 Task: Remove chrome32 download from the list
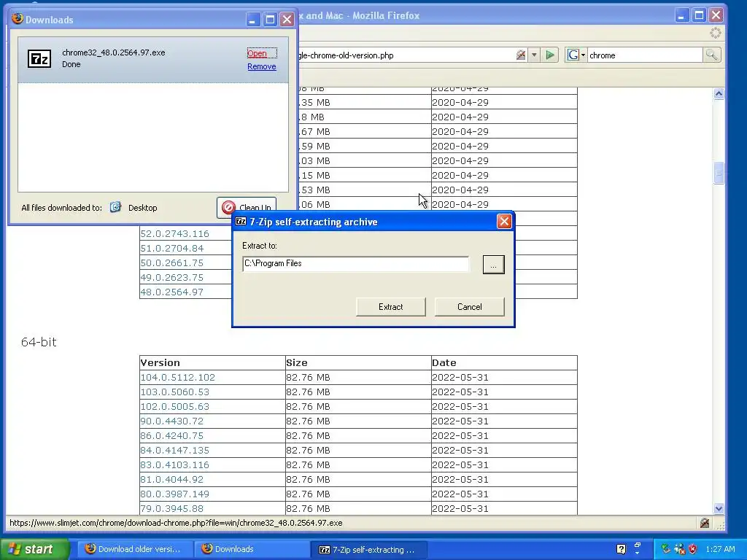(262, 66)
